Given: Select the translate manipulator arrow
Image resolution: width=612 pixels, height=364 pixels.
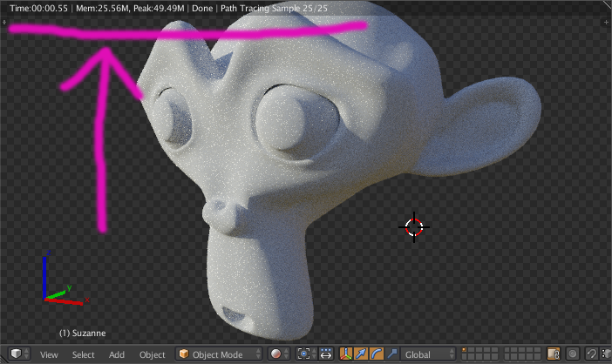Looking at the screenshot, I should click(361, 354).
